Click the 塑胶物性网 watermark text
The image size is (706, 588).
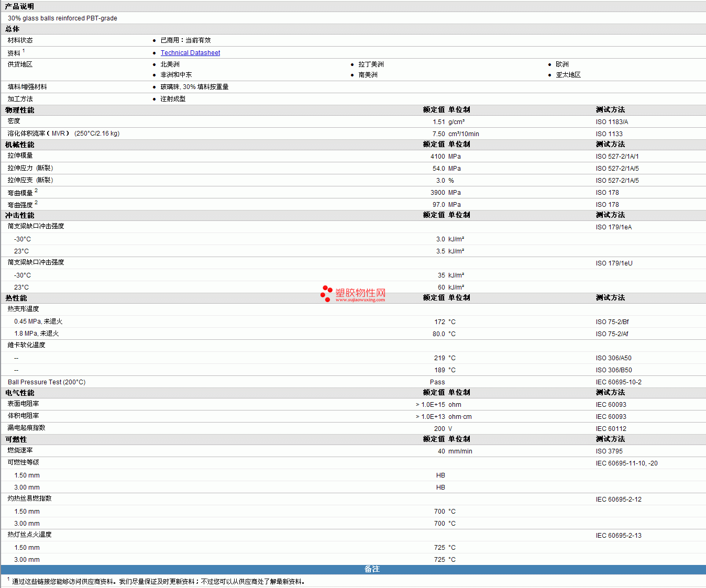pos(360,293)
